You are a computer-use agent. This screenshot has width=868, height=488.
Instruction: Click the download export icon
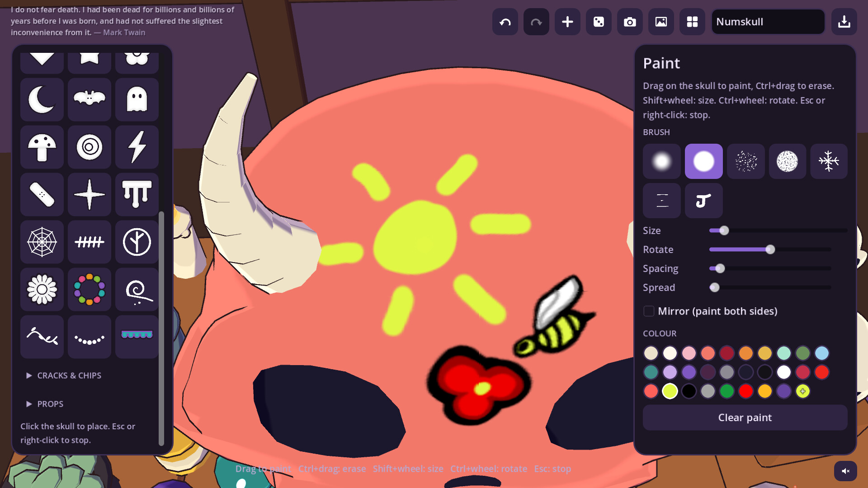[844, 22]
